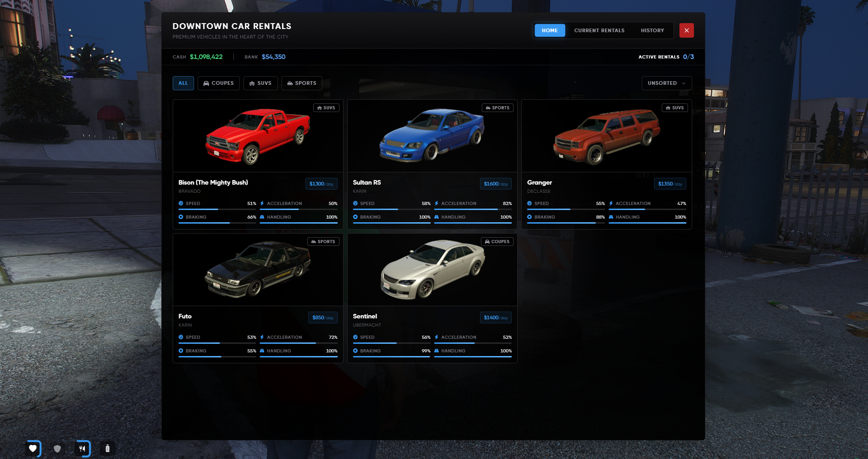Select the red Bison pickup thumbnail
This screenshot has width=868, height=459.
pos(258,136)
